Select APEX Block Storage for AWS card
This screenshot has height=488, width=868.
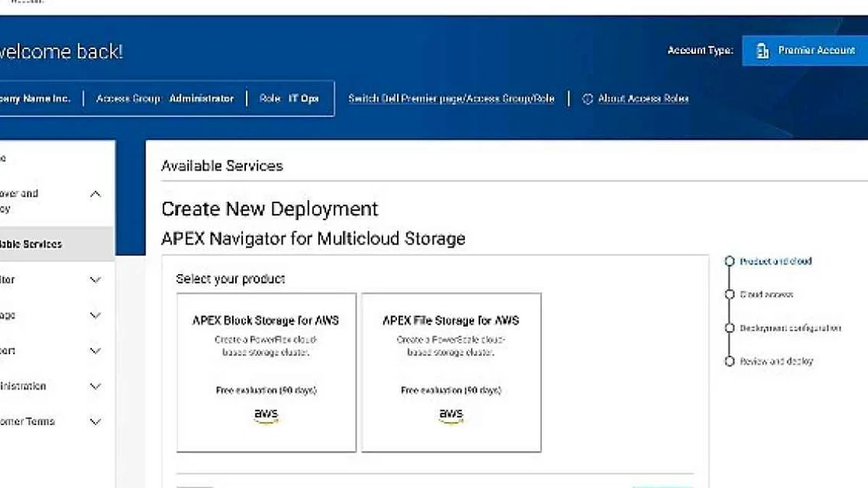pyautogui.click(x=266, y=372)
